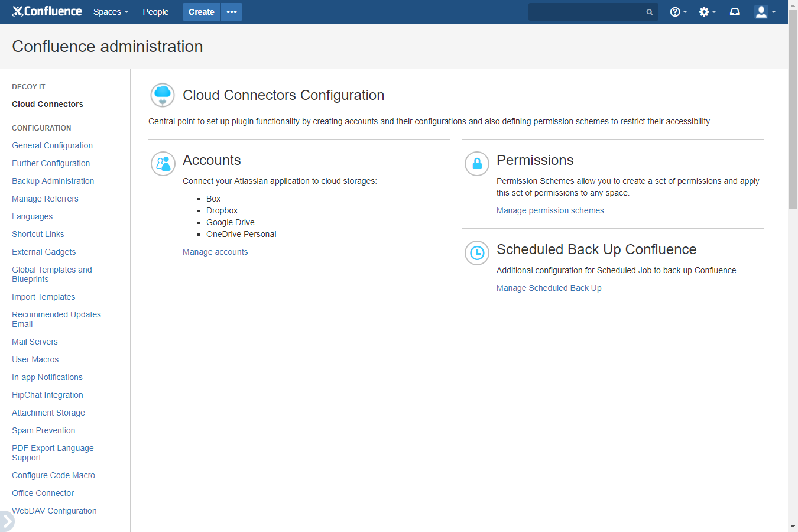Open the notifications inbox tray icon
Screen dimensions: 798x532
[735, 12]
